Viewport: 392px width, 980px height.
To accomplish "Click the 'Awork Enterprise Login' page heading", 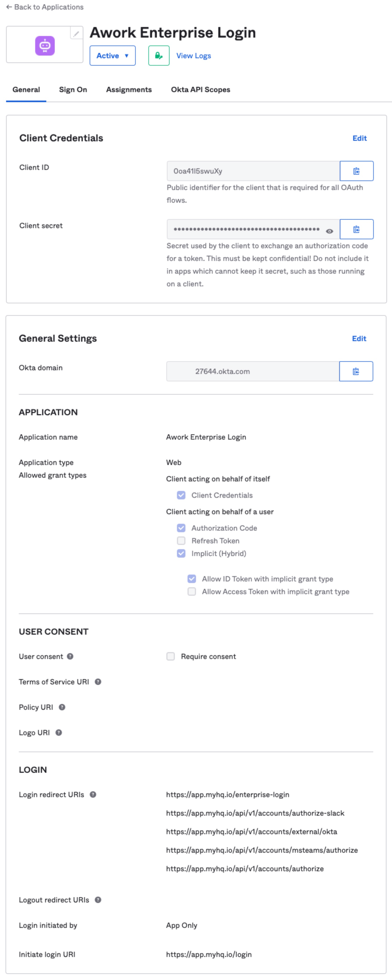I will click(173, 33).
